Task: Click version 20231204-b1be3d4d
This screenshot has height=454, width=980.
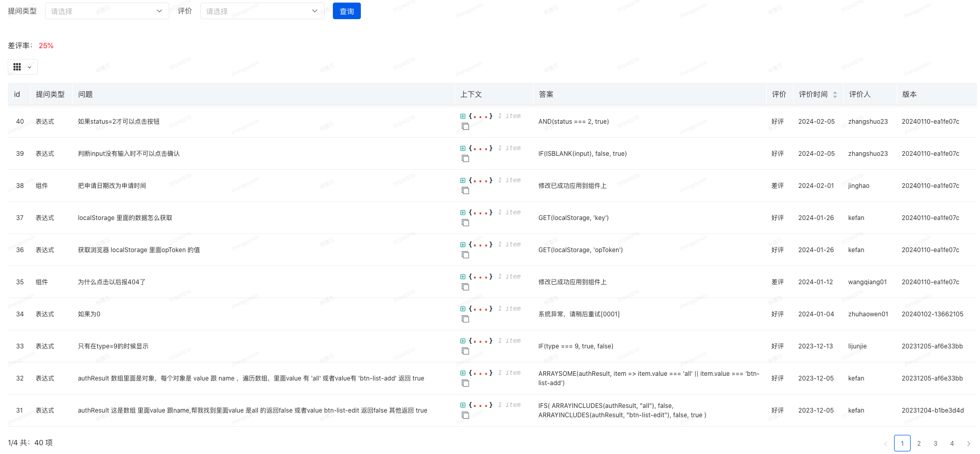Action: click(933, 411)
